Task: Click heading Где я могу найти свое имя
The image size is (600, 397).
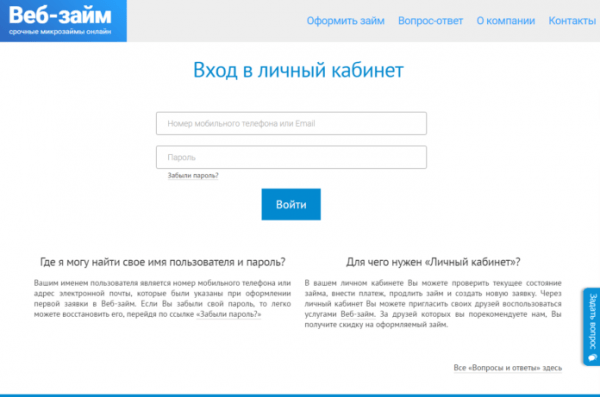Action: coord(163,262)
